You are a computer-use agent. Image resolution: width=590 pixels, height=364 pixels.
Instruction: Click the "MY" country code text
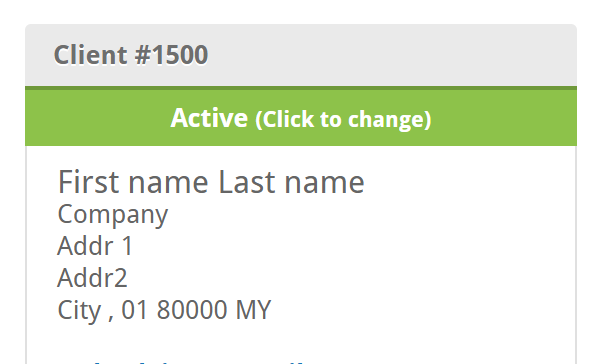[253, 310]
